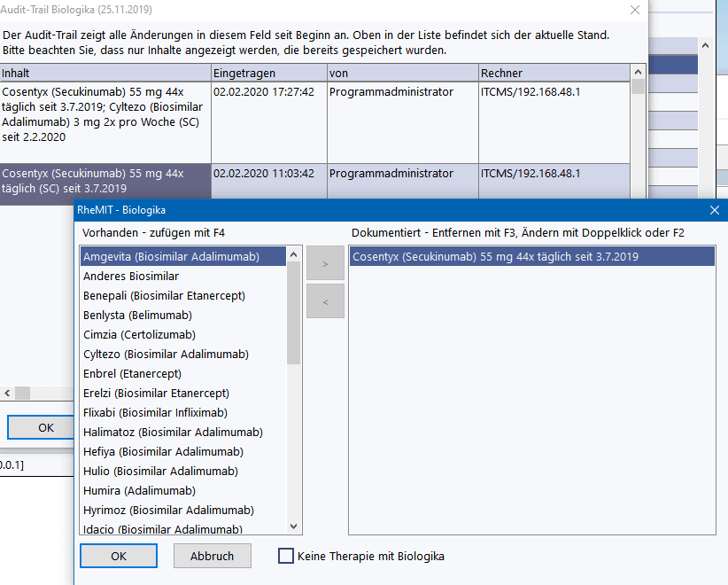Select Benlysta (Belimumab) from available list
The height and width of the screenshot is (585, 728).
point(137,316)
